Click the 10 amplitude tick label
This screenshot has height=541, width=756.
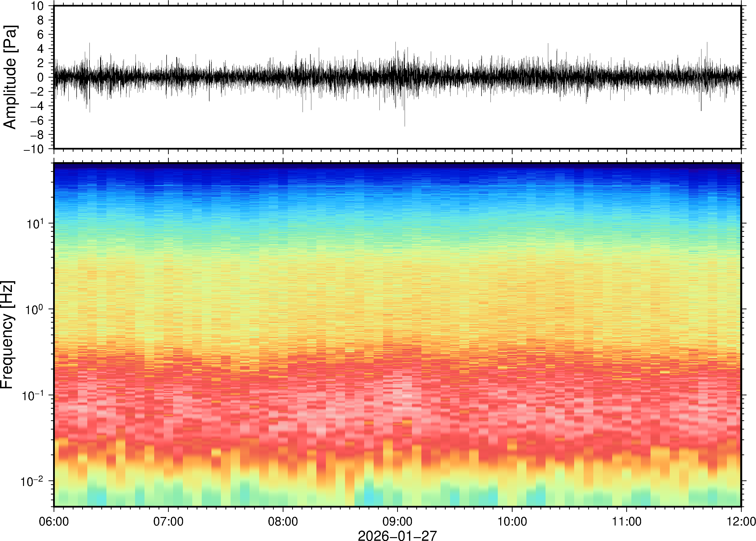(x=37, y=6)
